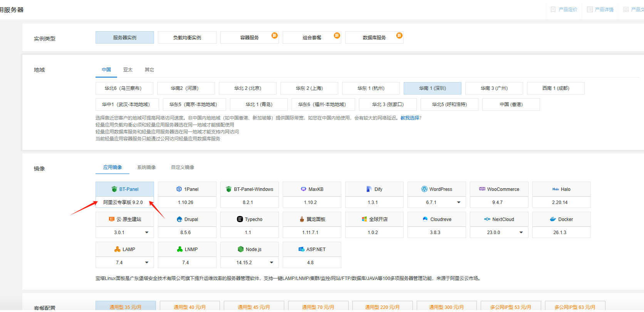
Task: Switch to 应用镜像 tab
Action: click(112, 167)
